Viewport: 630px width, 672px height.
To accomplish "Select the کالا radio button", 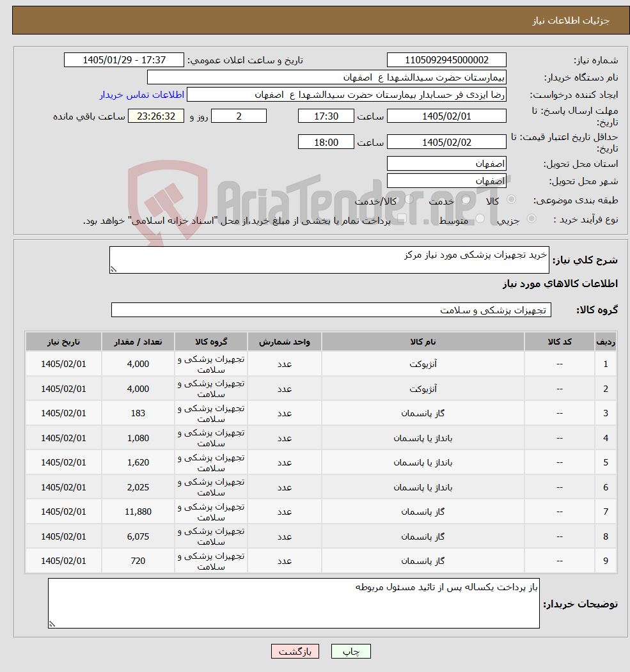I will (511, 199).
